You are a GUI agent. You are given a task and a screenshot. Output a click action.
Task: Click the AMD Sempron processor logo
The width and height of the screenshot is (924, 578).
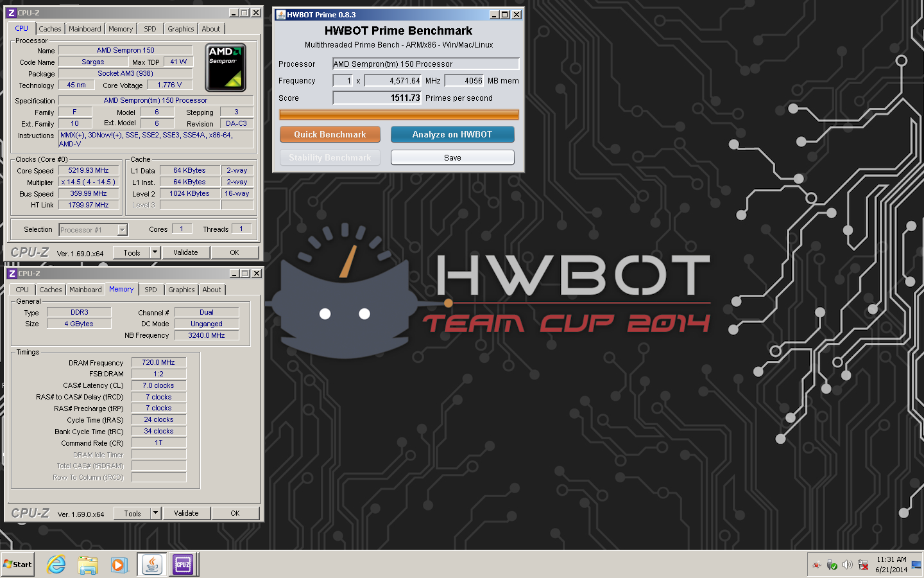(225, 67)
